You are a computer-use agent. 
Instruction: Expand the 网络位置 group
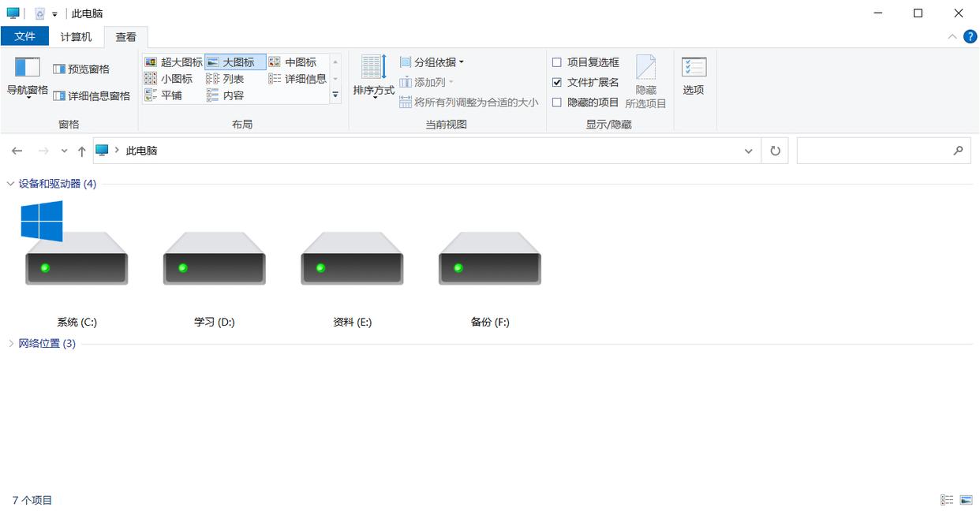[11, 344]
